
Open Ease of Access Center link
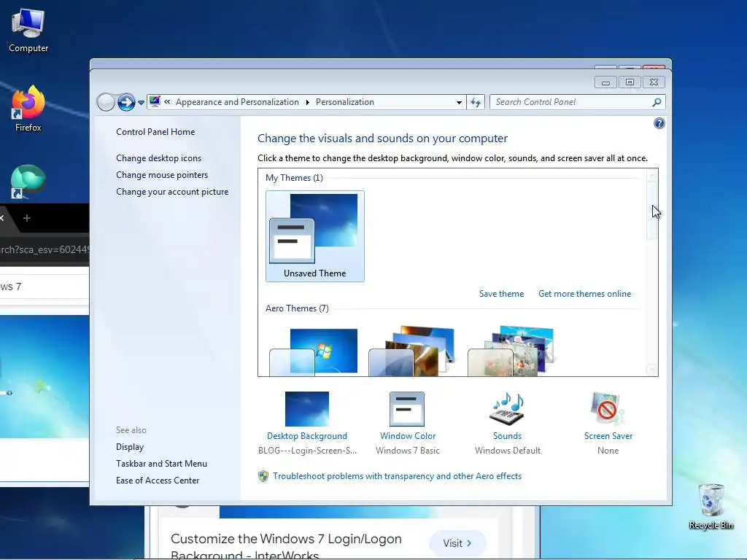[158, 481]
